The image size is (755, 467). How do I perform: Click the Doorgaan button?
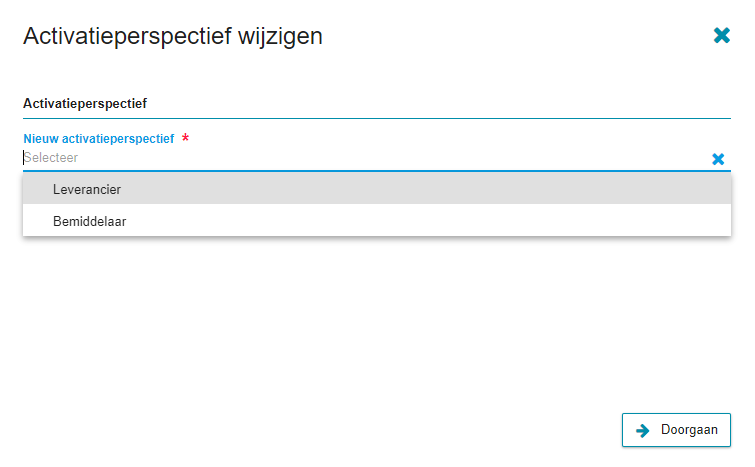coord(676,430)
